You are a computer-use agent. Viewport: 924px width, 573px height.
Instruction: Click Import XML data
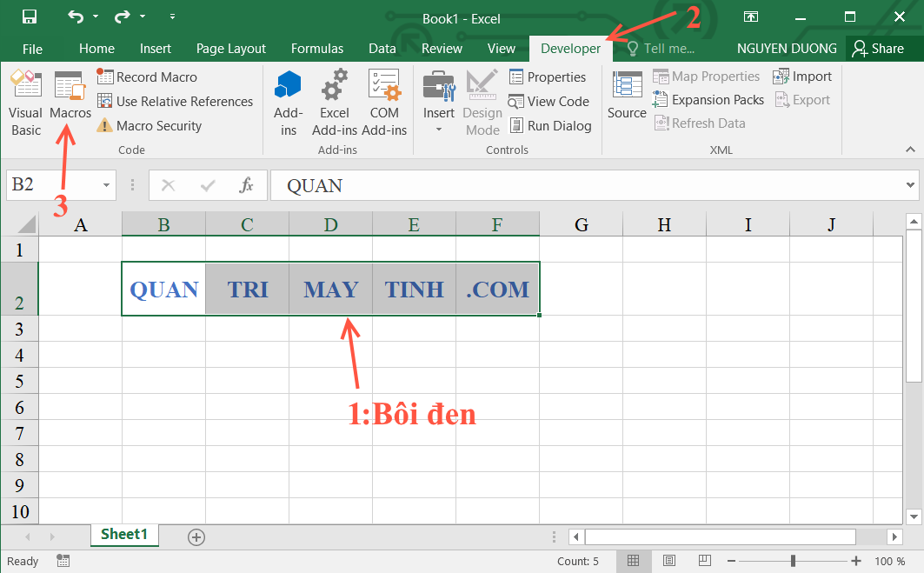click(x=802, y=77)
